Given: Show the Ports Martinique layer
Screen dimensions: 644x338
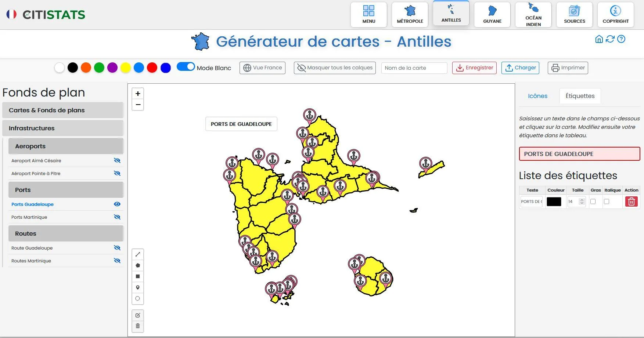Looking at the screenshot, I should tap(117, 217).
